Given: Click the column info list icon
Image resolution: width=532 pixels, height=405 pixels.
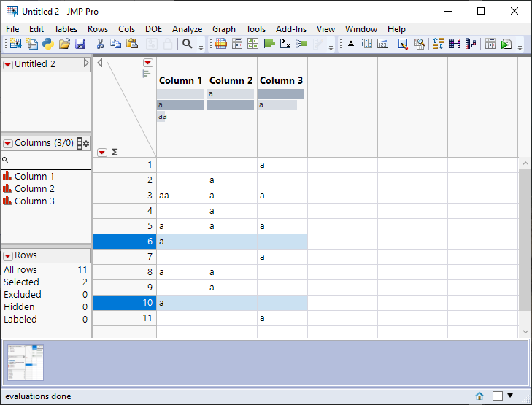Looking at the screenshot, I should pyautogui.click(x=367, y=44).
